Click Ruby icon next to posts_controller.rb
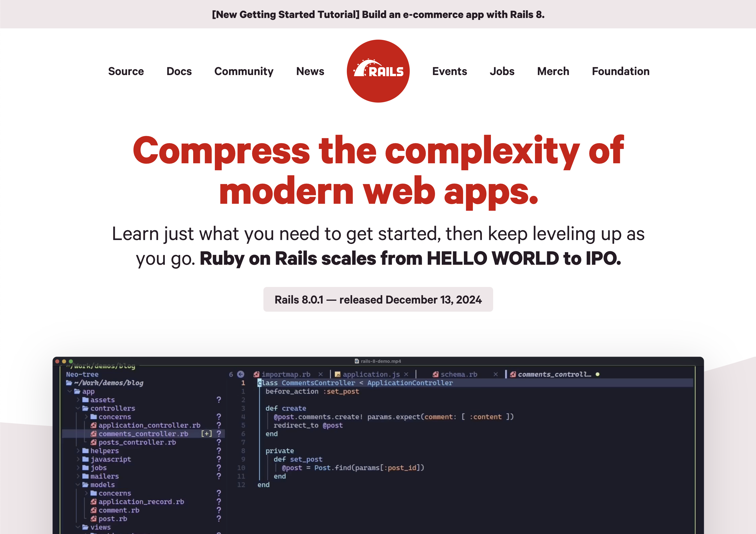The width and height of the screenshot is (756, 534). click(x=94, y=442)
